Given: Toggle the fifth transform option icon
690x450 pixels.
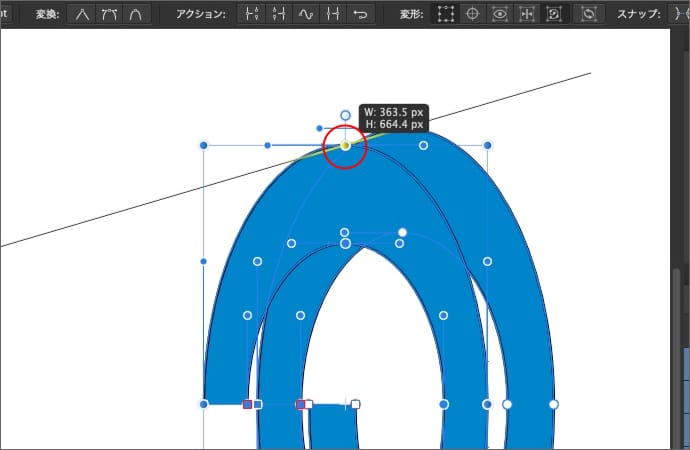Looking at the screenshot, I should 554,15.
